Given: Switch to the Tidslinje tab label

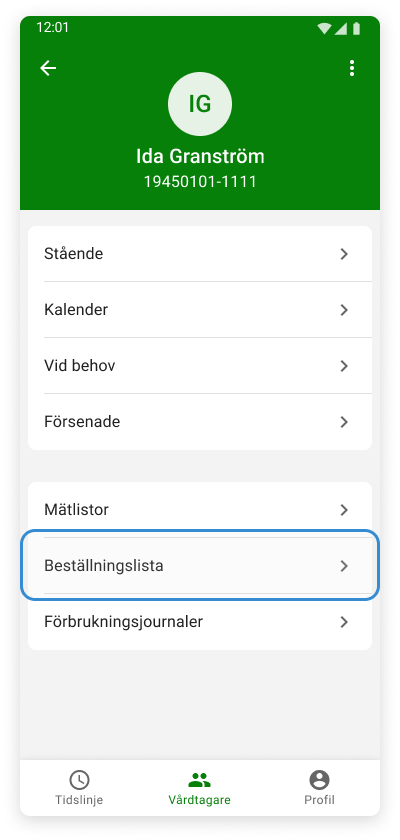Looking at the screenshot, I should click(79, 800).
